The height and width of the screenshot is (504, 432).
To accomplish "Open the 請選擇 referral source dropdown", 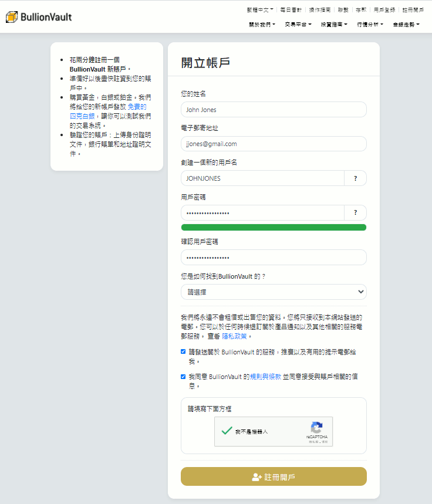I will (274, 292).
